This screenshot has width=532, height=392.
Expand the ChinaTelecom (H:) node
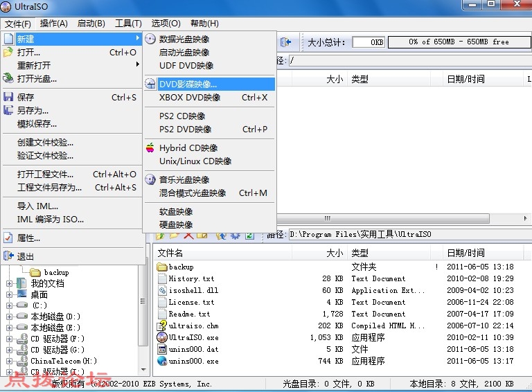[9, 361]
